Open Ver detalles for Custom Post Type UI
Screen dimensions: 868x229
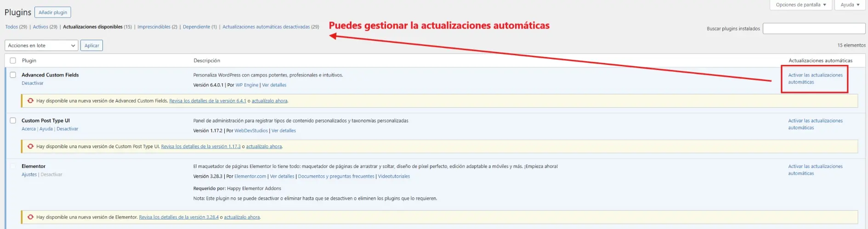pos(284,131)
